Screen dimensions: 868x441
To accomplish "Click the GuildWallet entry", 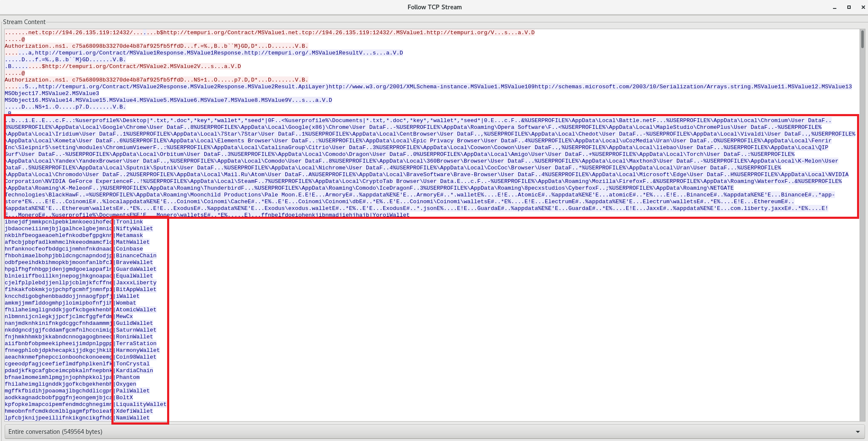I will (x=134, y=323).
